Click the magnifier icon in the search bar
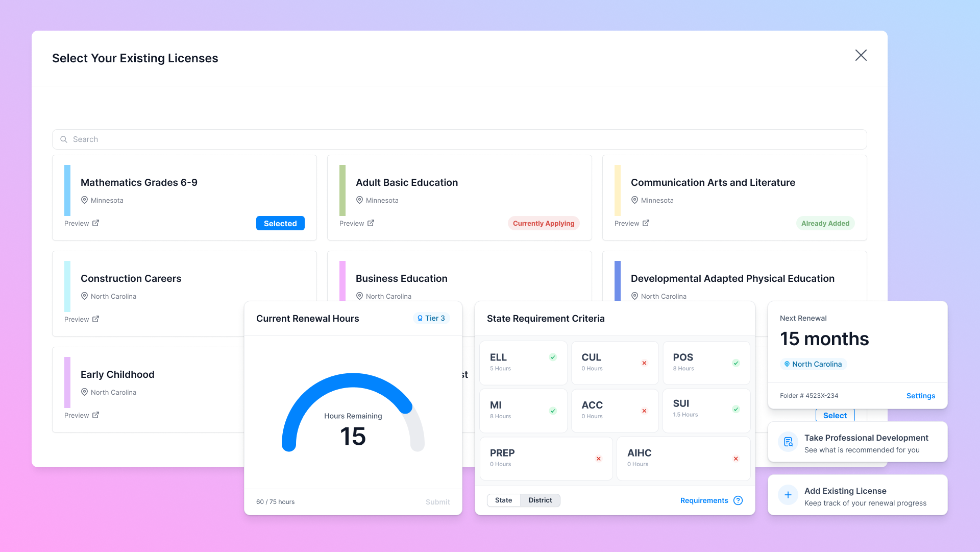Image resolution: width=980 pixels, height=552 pixels. 64,139
